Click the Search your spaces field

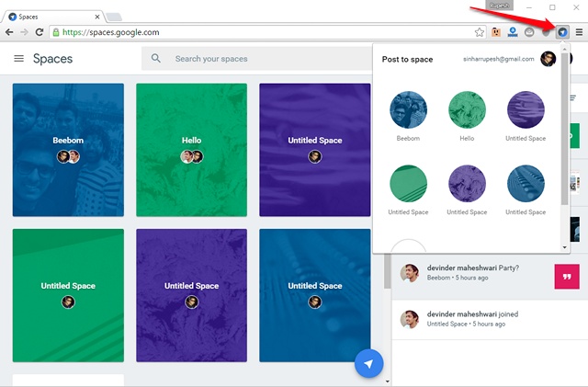(x=257, y=59)
